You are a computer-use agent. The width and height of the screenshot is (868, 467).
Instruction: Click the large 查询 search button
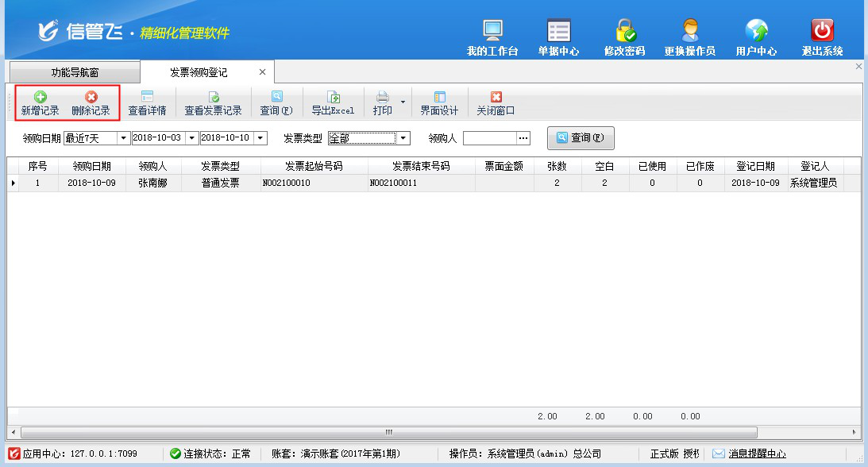(x=581, y=138)
